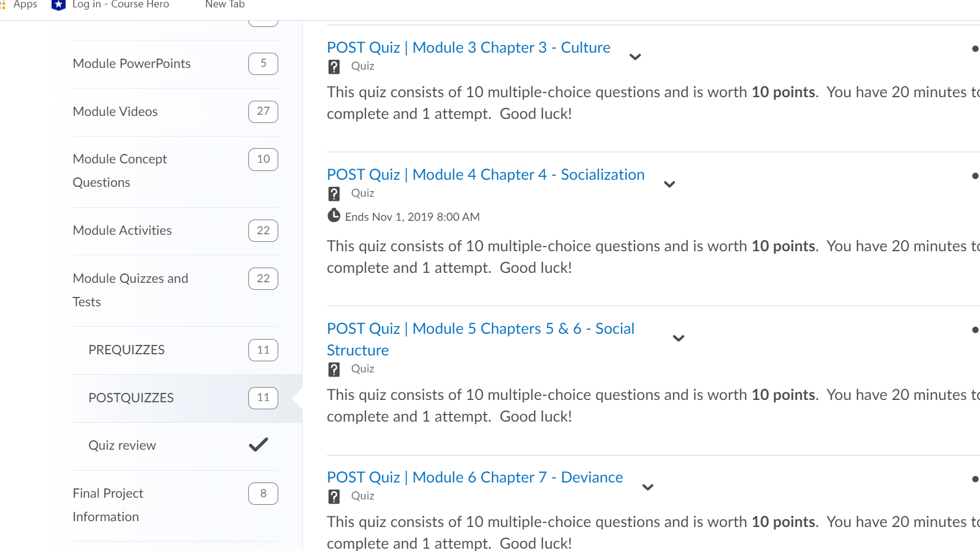980x551 pixels.
Task: Open POST Quiz Module 6 Deviance link
Action: [475, 477]
